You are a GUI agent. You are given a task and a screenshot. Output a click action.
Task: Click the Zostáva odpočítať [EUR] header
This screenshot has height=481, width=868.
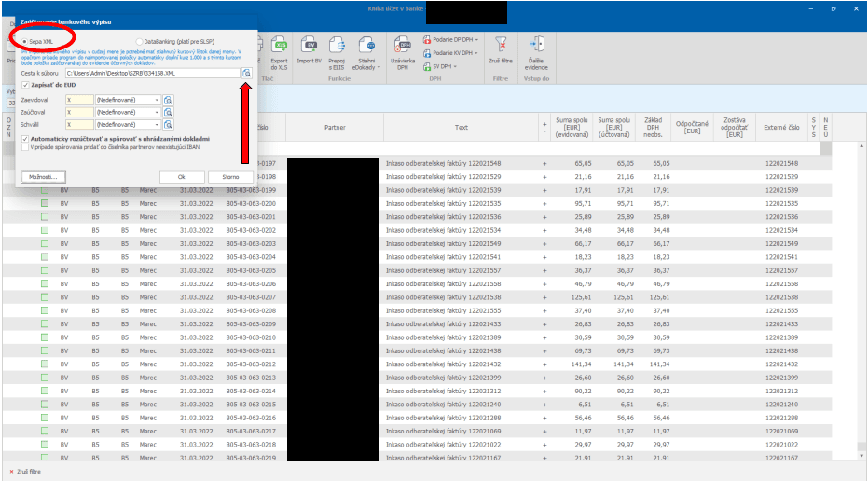coord(735,128)
